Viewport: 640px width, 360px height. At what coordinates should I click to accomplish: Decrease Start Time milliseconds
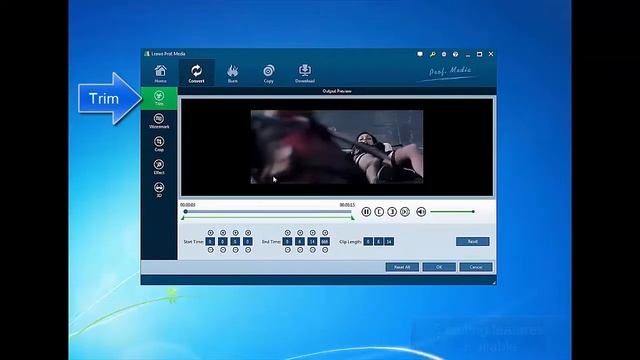coord(248,250)
